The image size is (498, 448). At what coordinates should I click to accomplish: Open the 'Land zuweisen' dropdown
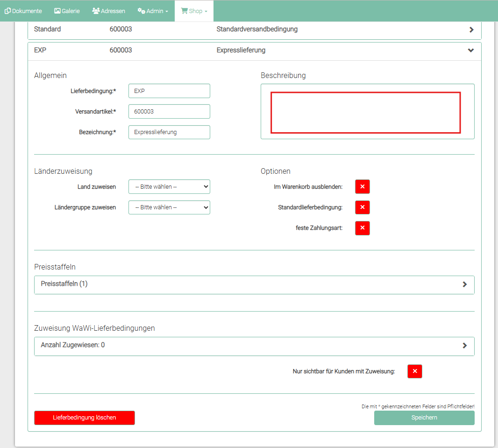point(169,187)
